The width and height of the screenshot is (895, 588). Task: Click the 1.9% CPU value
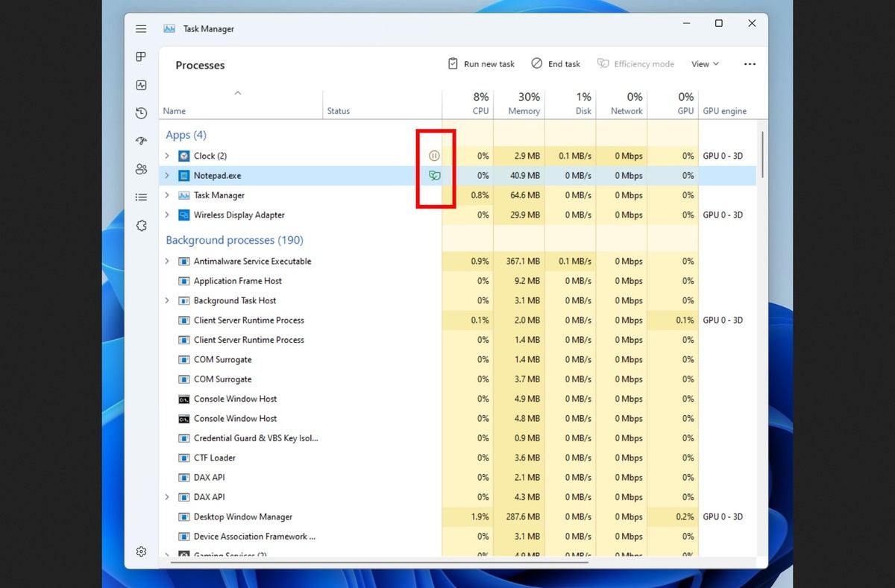pyautogui.click(x=480, y=516)
